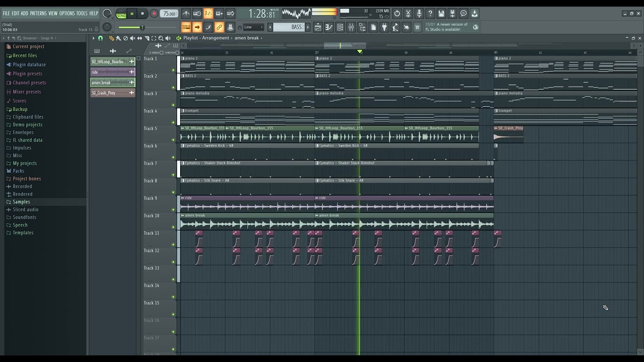Select the Draw pencil tool in Playlist

112,38
